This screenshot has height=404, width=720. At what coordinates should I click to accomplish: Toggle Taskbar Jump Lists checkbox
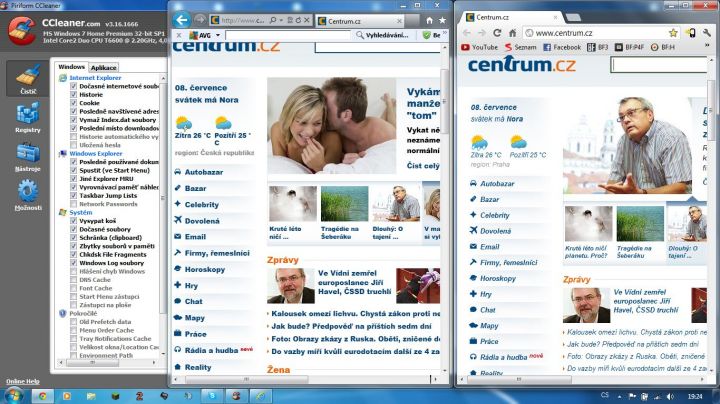tap(73, 195)
